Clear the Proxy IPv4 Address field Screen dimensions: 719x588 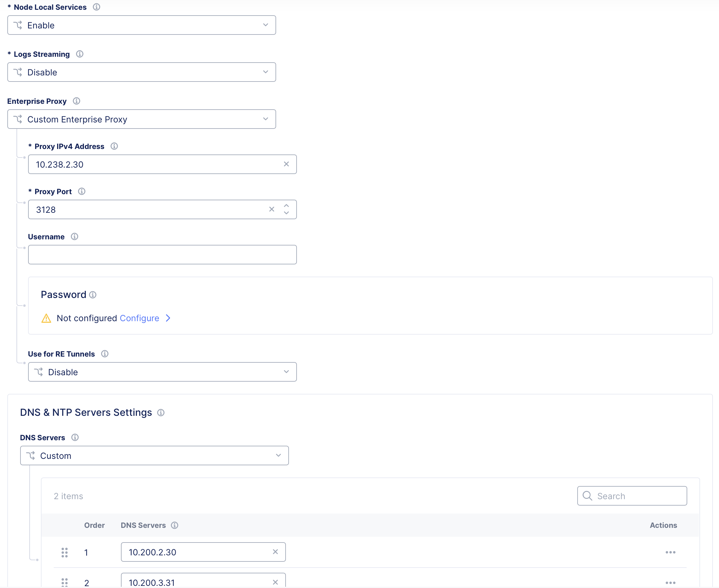pos(286,164)
